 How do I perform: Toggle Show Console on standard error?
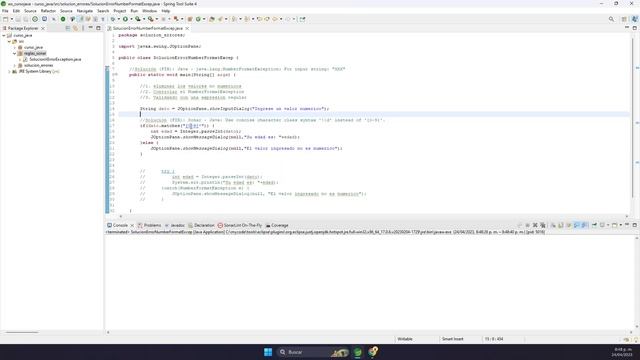point(583,225)
